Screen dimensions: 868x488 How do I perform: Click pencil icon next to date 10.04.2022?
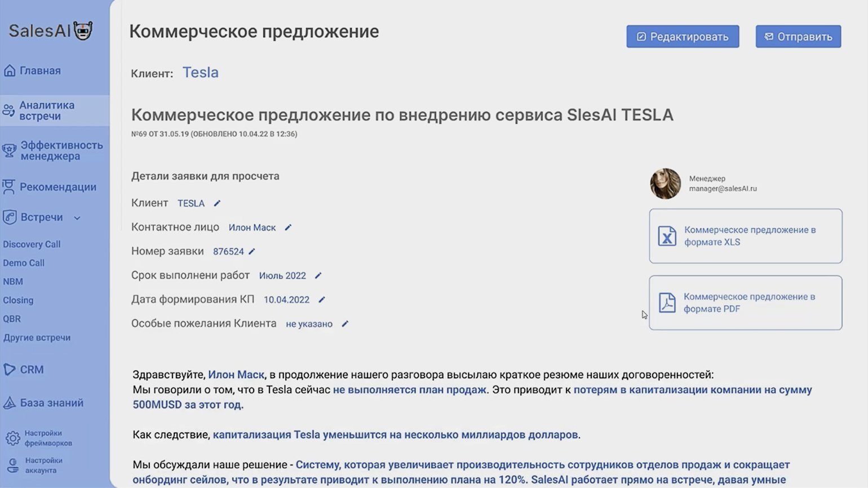322,300
